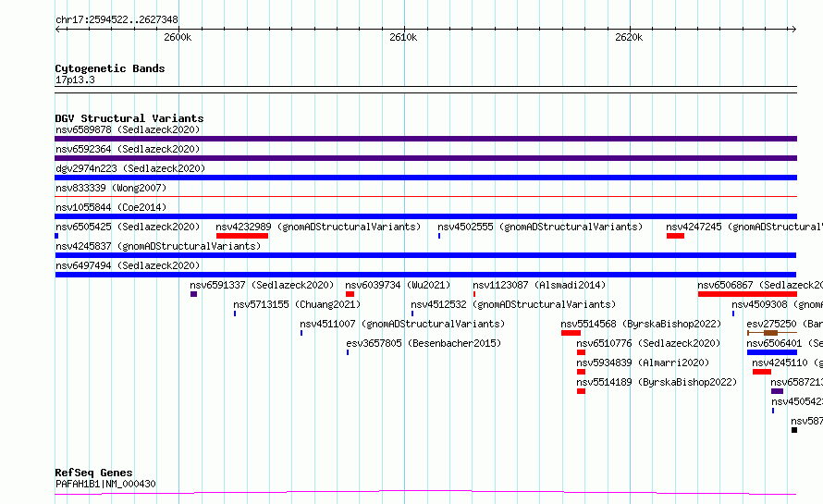Click the left arrowhead on the ruler
Viewport: 823px width, 504px height.
pos(57,30)
